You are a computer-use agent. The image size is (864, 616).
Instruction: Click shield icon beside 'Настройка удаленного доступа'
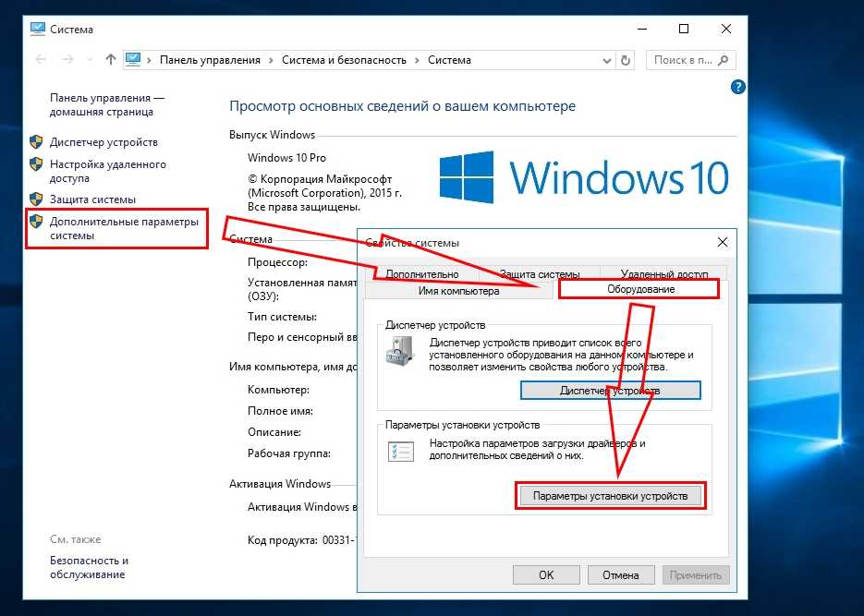pos(36,164)
